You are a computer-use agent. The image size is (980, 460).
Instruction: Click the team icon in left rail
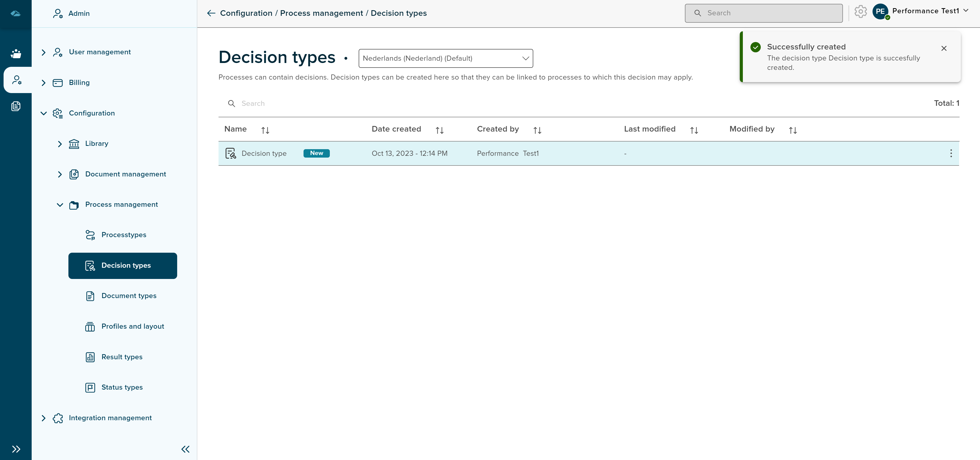tap(16, 54)
